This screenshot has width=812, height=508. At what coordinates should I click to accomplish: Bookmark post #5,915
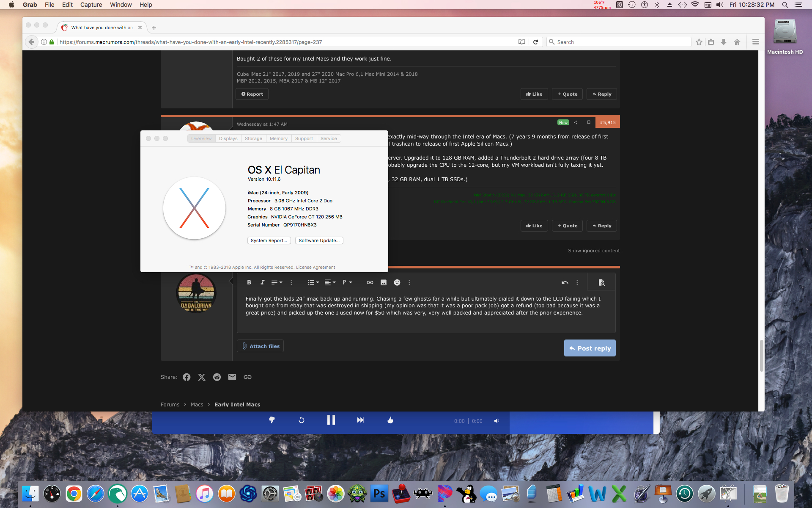point(589,122)
